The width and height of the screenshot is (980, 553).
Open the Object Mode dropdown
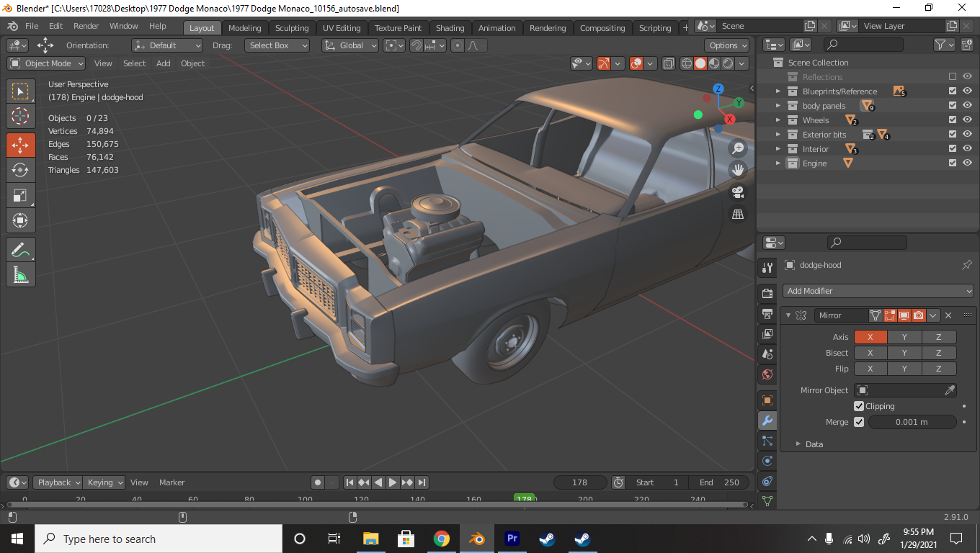pos(46,63)
